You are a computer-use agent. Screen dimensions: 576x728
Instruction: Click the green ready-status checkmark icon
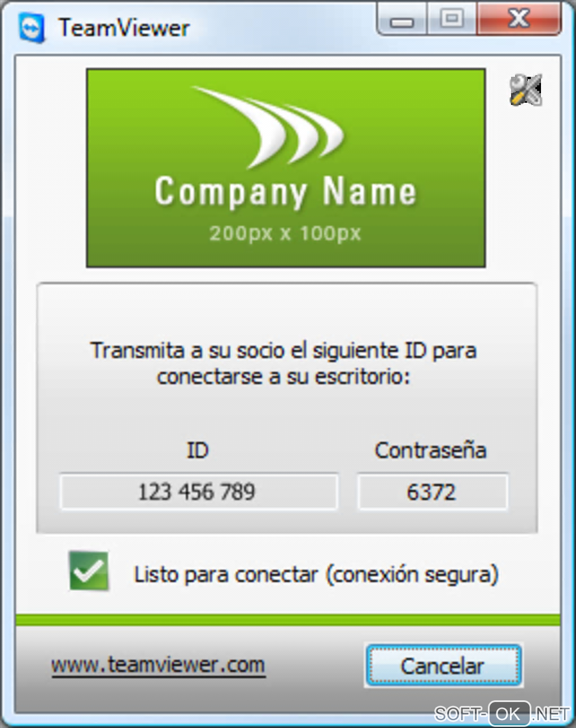coord(89,571)
